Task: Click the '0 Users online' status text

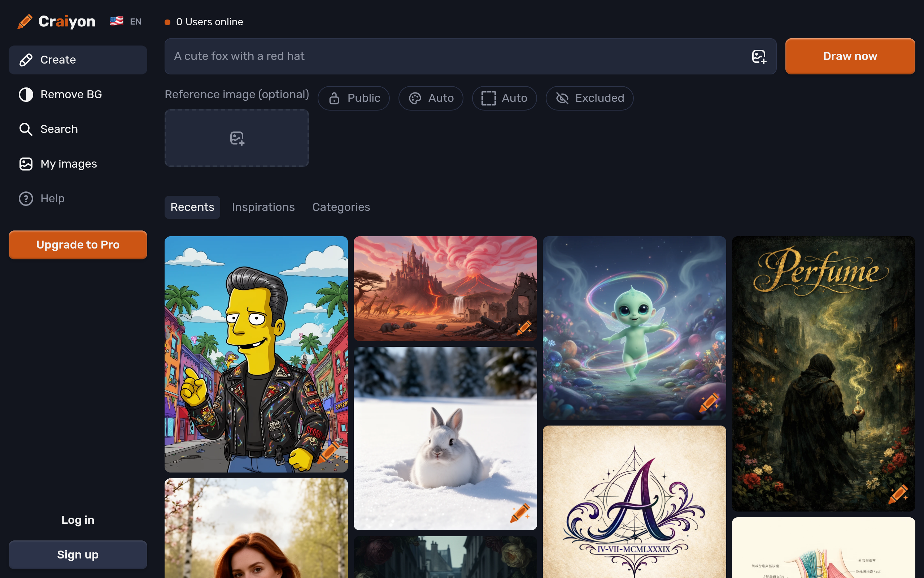Action: 210,22
